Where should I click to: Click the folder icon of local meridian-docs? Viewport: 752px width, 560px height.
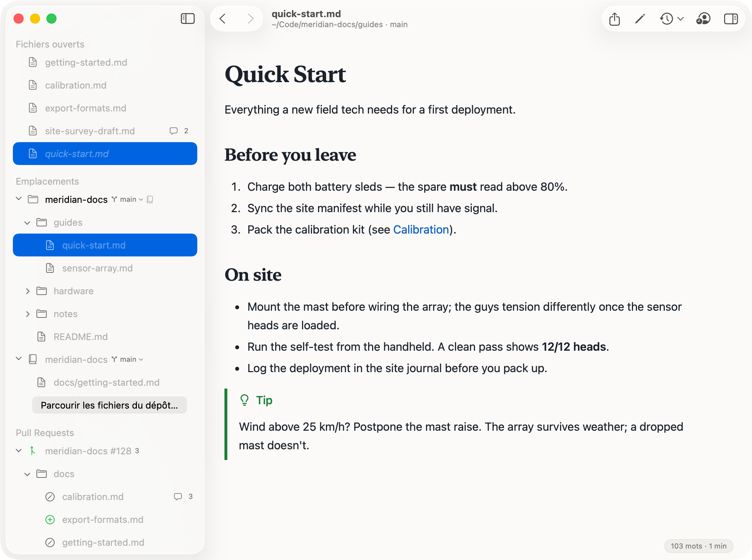[33, 199]
